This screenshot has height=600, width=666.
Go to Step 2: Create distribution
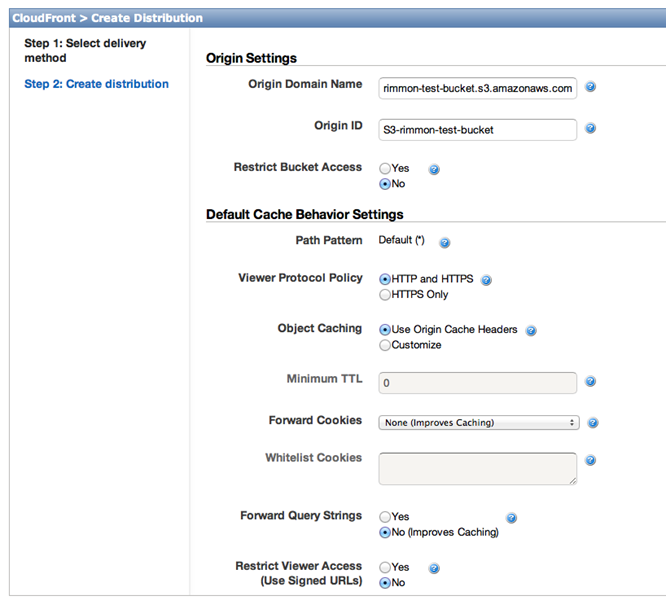pyautogui.click(x=96, y=84)
